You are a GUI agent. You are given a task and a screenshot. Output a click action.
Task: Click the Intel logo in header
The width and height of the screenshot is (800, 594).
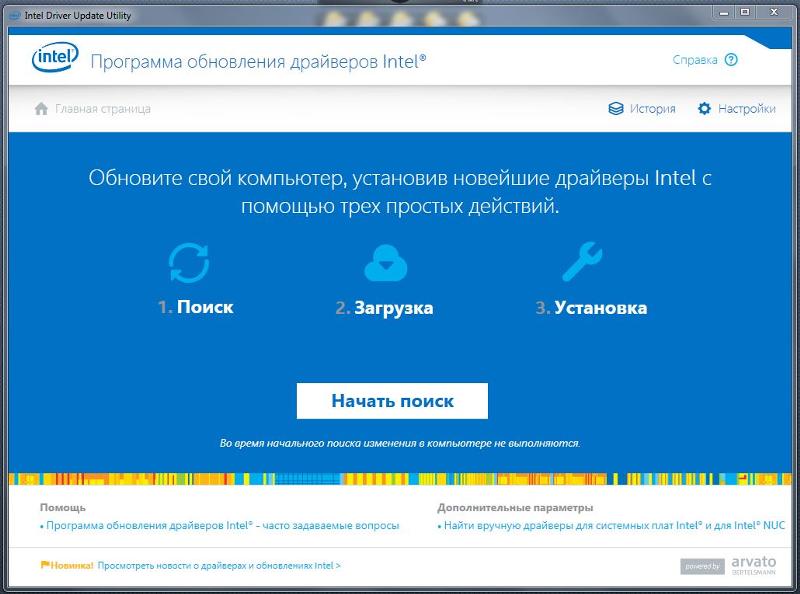pos(55,57)
